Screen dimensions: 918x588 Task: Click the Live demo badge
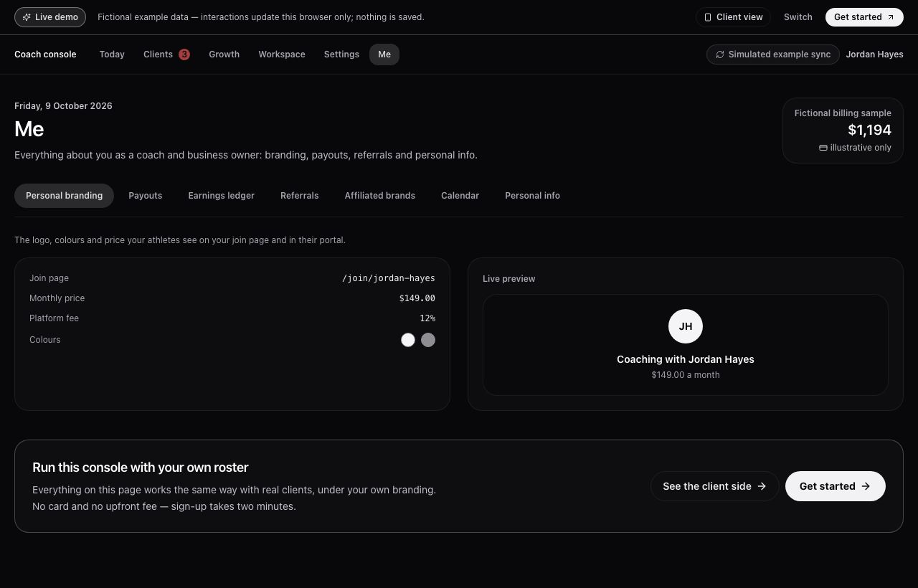[x=50, y=17]
